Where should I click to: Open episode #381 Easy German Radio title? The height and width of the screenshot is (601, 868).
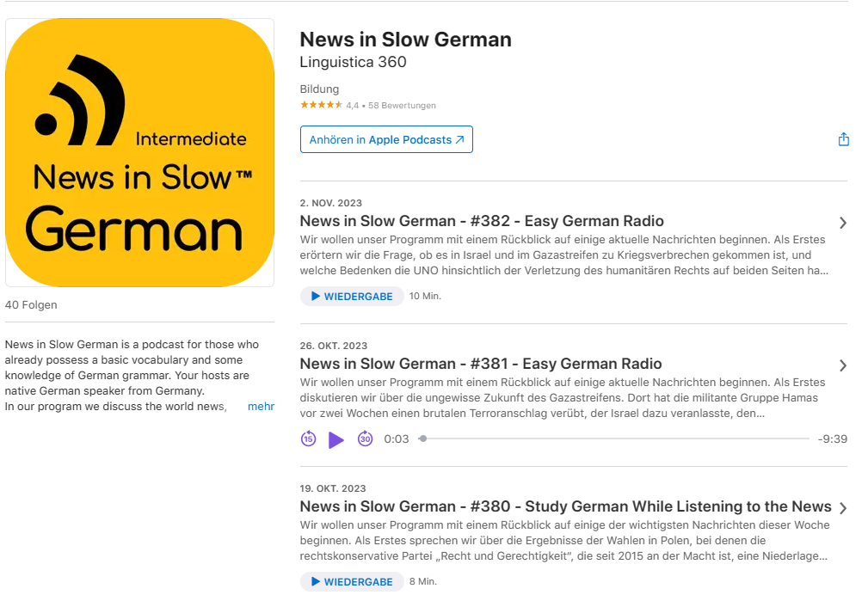(481, 364)
